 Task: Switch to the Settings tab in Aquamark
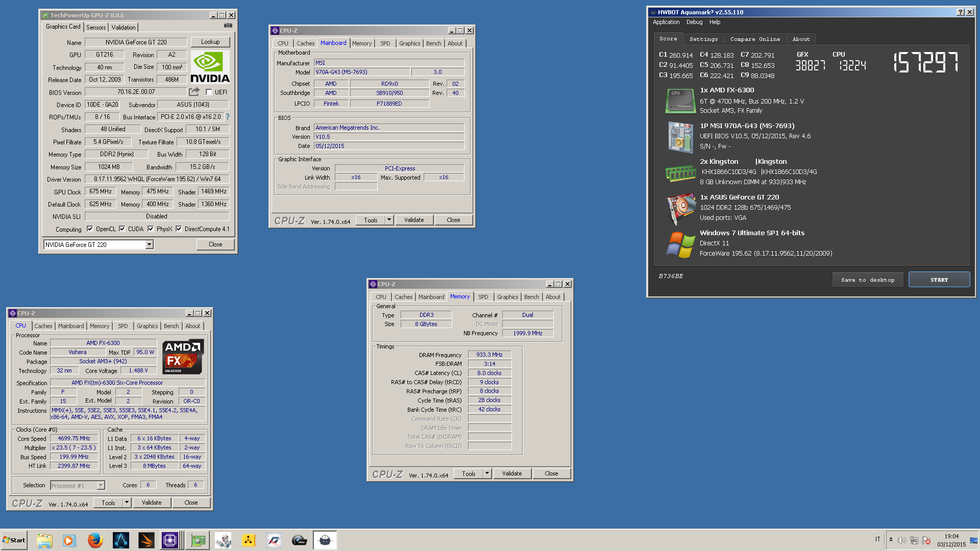(703, 39)
